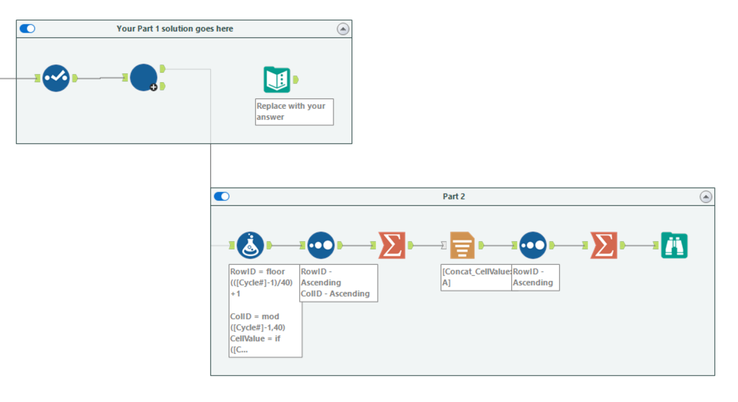Click the input anchor of Browse tool

[656, 245]
